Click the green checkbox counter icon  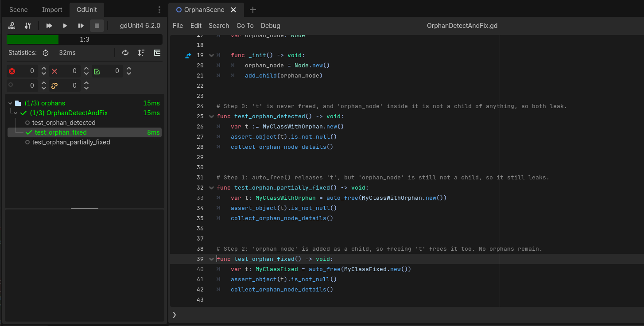97,71
